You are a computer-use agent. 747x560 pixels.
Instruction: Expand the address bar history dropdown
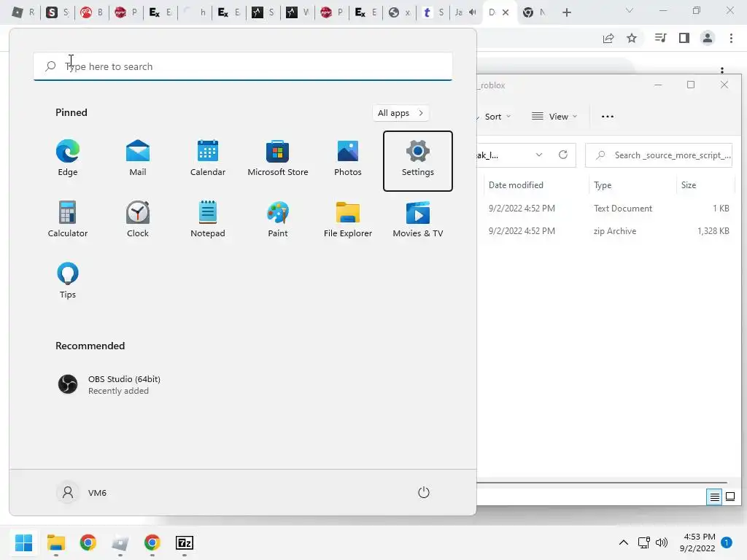tap(539, 155)
